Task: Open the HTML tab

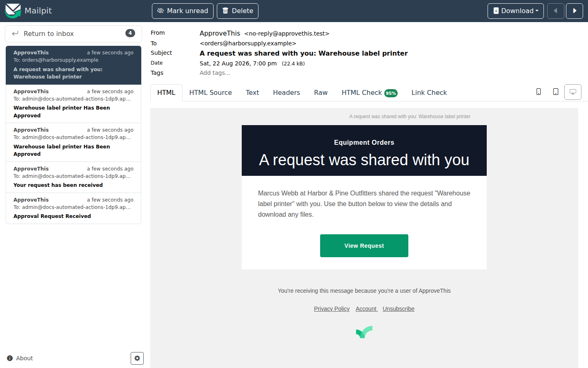Action: pos(166,93)
